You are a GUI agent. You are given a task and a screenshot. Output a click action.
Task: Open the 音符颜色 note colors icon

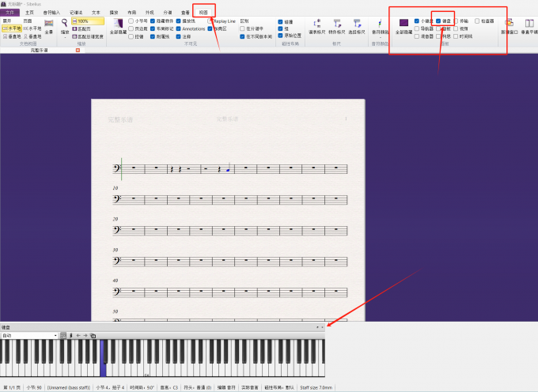coord(380,28)
